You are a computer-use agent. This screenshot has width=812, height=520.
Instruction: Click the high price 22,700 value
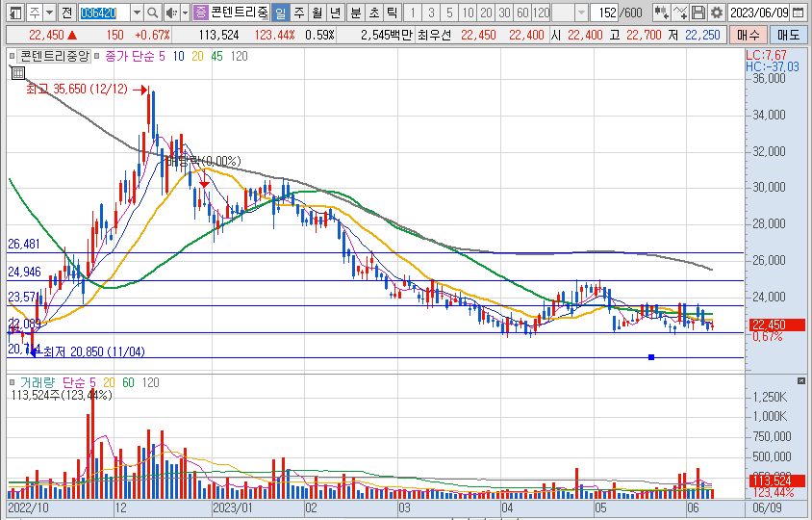pyautogui.click(x=644, y=36)
